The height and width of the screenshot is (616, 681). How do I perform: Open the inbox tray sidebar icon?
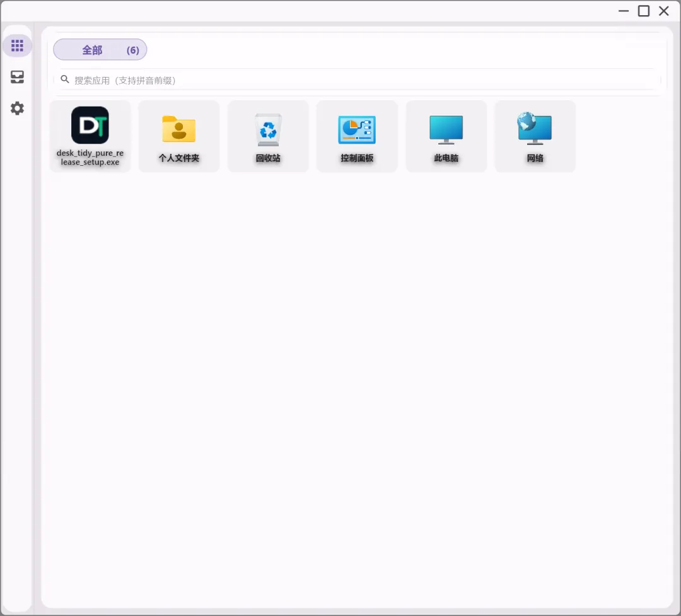tap(17, 77)
